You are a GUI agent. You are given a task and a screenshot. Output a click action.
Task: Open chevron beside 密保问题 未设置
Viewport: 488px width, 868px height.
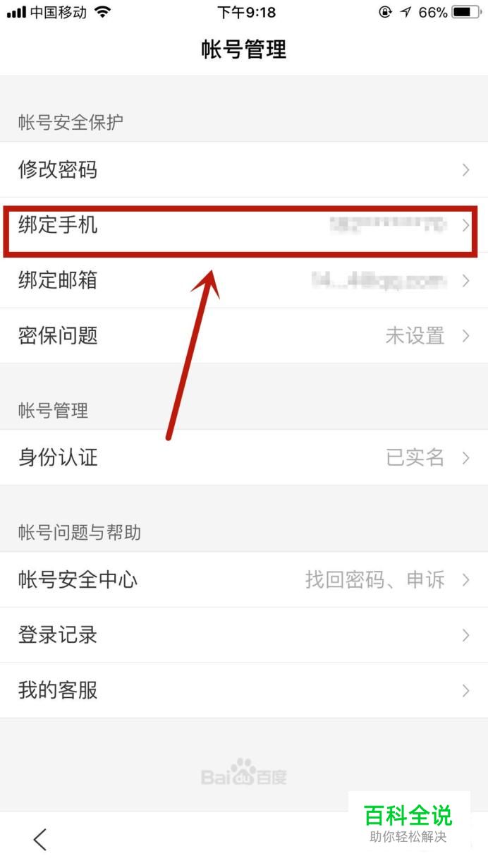point(465,336)
